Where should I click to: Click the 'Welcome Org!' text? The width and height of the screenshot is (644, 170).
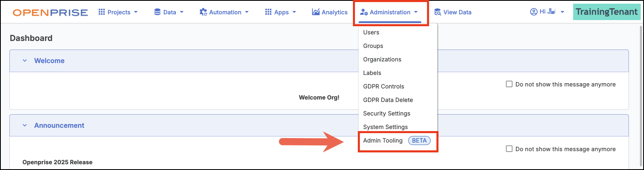[x=319, y=97]
